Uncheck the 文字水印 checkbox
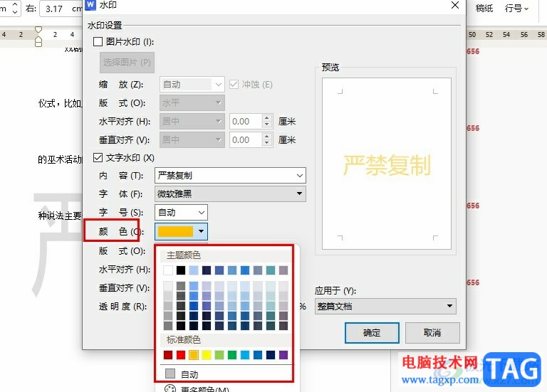The height and width of the screenshot is (392, 547). (x=98, y=157)
